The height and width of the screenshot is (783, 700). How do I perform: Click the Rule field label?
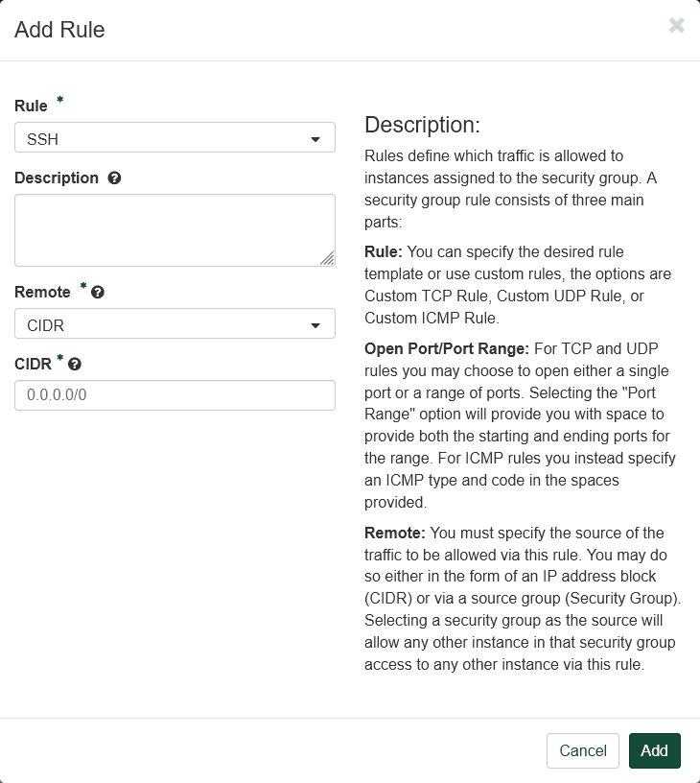coord(31,107)
